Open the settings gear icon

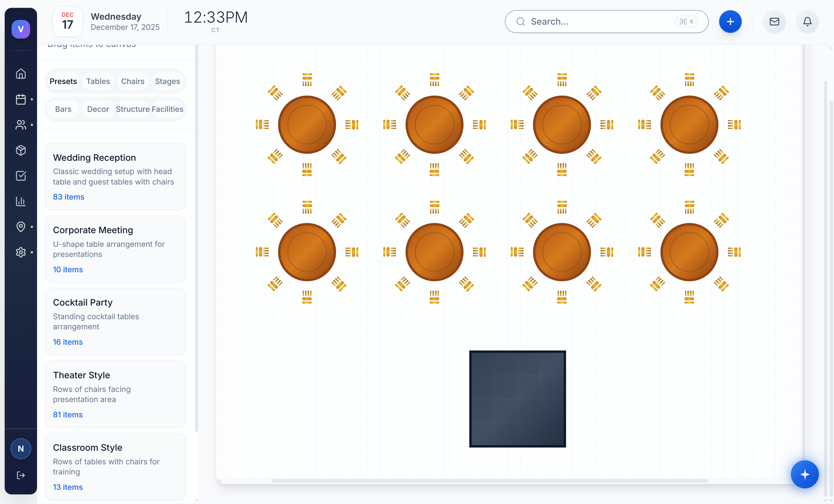coord(21,252)
